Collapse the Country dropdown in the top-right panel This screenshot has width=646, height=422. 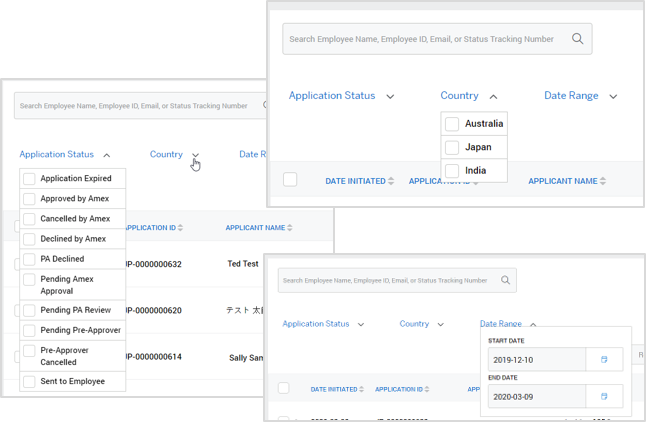coord(493,97)
